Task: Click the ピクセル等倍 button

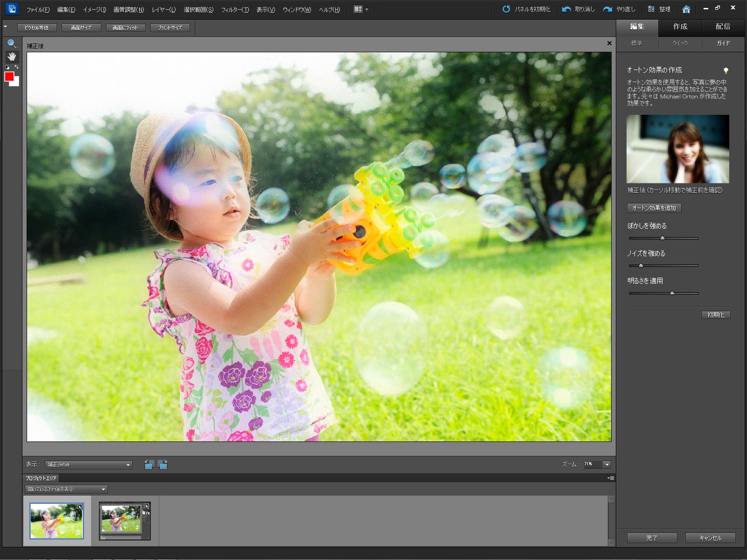Action: [x=36, y=28]
